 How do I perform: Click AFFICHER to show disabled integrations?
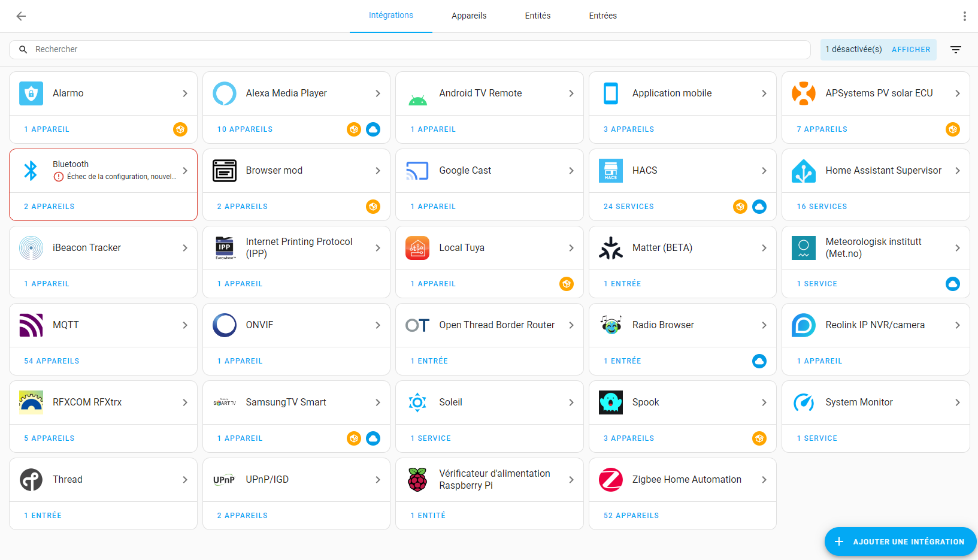pos(910,50)
